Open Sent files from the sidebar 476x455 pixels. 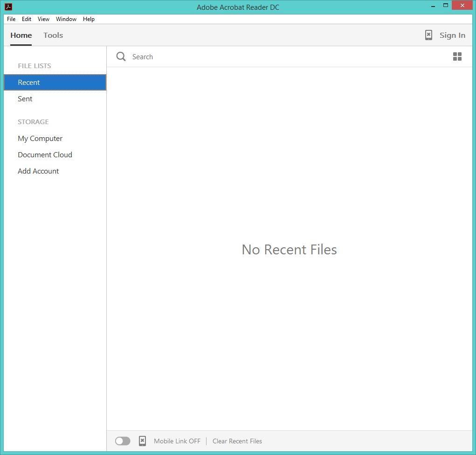(25, 98)
